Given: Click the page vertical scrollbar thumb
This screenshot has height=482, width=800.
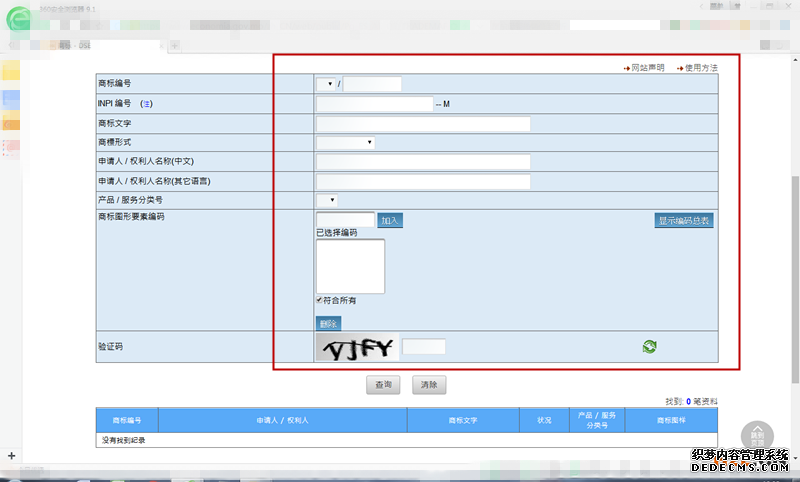Looking at the screenshot, I should click(795, 279).
